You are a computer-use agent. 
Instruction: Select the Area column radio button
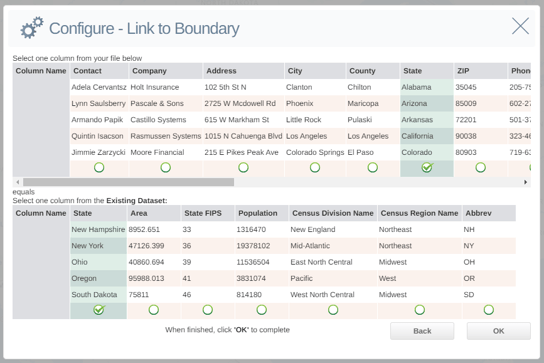(154, 310)
